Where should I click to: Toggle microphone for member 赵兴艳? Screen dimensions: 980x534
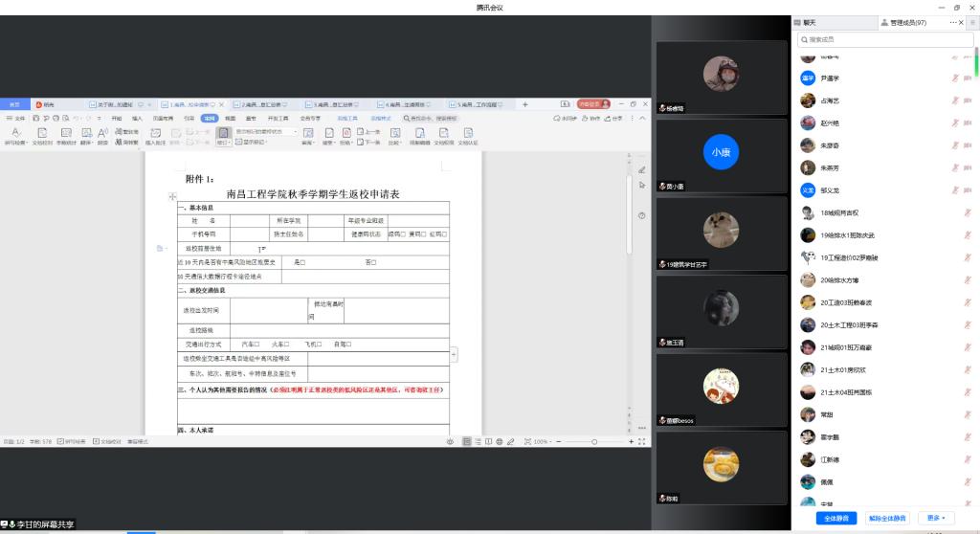pos(954,123)
